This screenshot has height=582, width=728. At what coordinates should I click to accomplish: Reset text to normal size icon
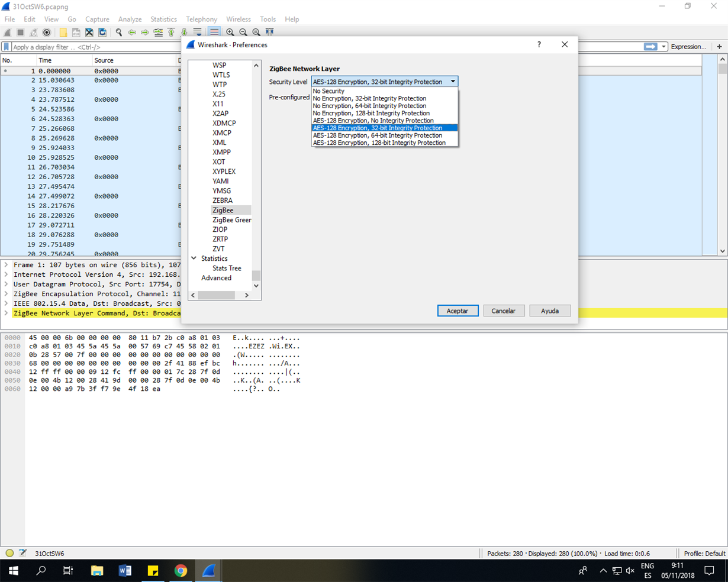(x=256, y=33)
